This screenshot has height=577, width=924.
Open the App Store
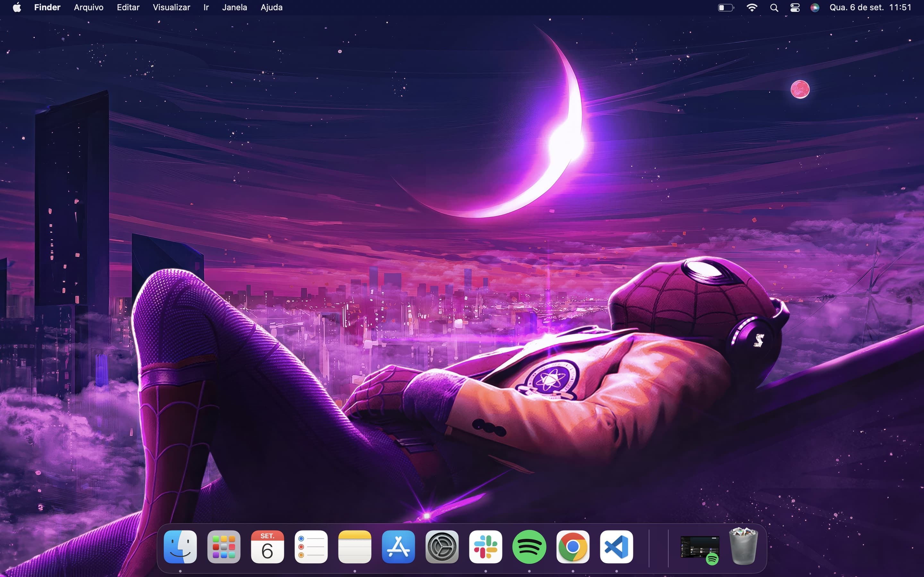click(398, 547)
